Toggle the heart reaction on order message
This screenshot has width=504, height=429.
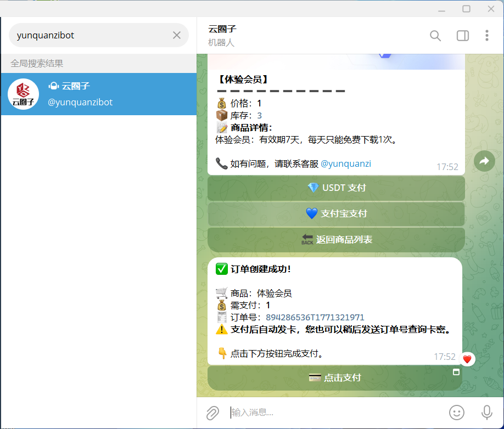(467, 359)
